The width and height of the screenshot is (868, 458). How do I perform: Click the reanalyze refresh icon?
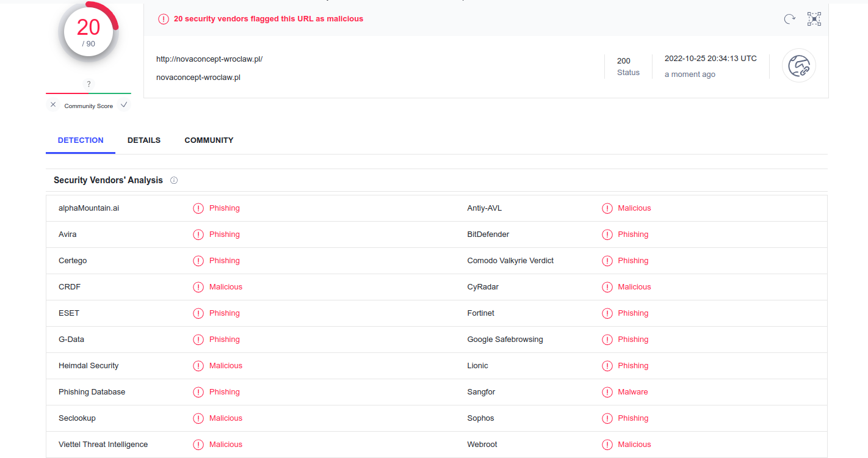coord(789,19)
